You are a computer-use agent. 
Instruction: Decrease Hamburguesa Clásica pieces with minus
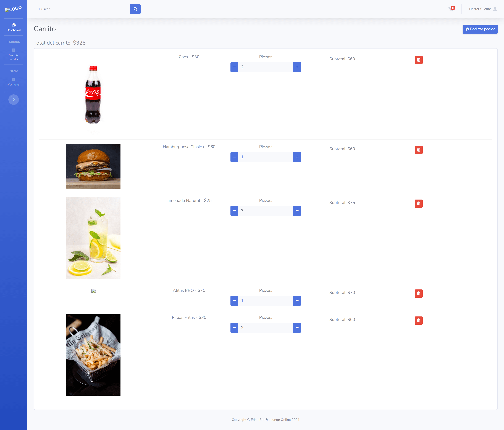point(234,157)
